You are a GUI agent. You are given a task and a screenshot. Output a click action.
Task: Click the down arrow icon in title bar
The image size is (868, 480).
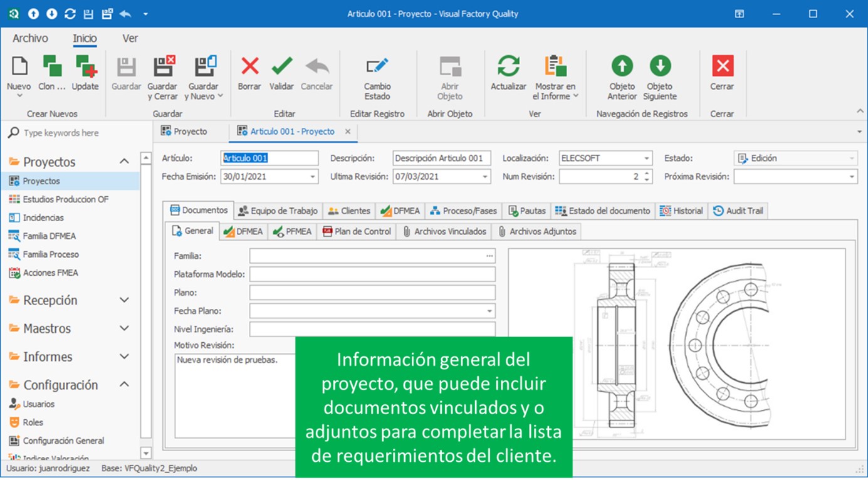coord(52,14)
